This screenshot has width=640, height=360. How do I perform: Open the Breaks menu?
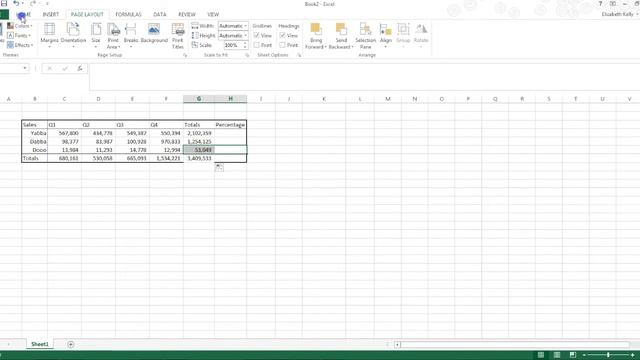tap(131, 35)
